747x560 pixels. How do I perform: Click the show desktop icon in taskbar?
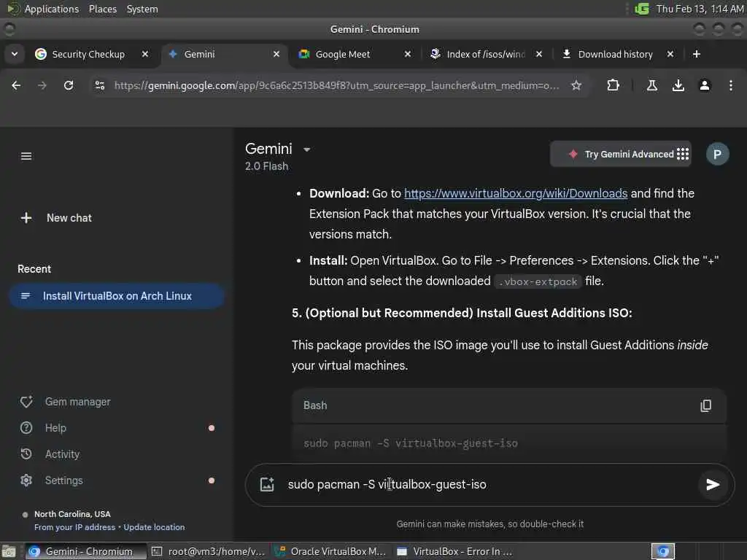click(9, 552)
